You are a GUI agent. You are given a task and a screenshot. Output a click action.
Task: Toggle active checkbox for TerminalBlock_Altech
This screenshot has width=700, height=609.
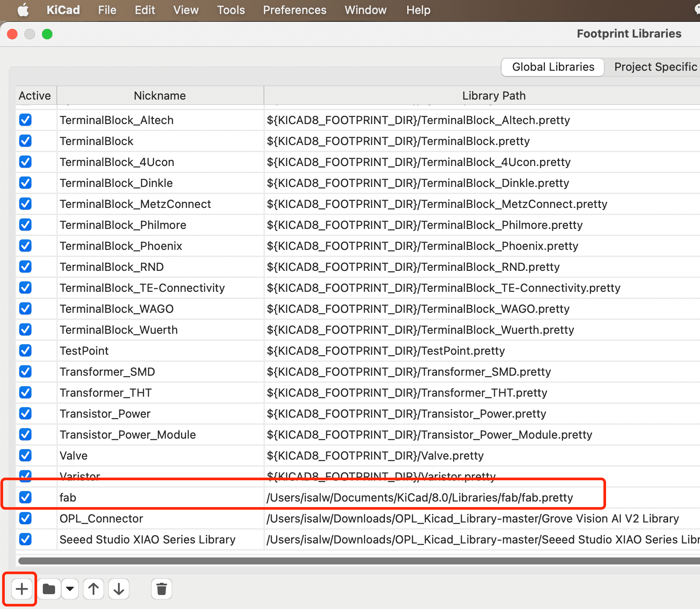point(25,120)
